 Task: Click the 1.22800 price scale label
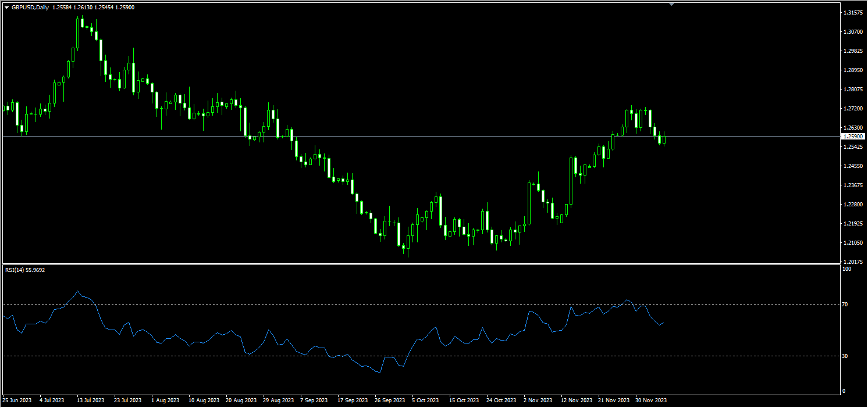click(852, 205)
